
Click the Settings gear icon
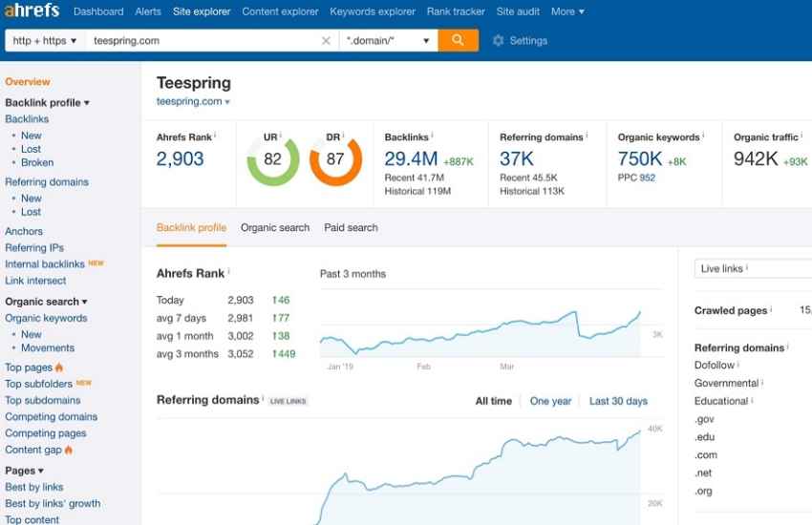coord(498,41)
